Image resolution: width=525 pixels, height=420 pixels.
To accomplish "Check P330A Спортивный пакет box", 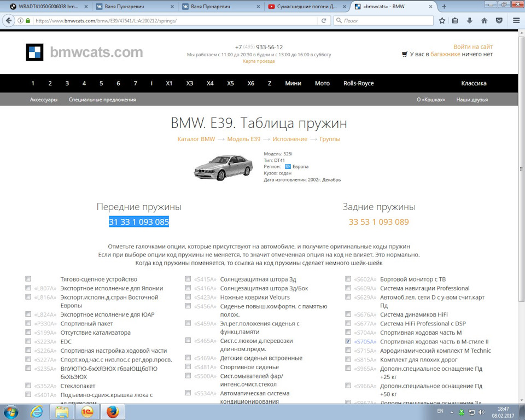I will pos(28,323).
